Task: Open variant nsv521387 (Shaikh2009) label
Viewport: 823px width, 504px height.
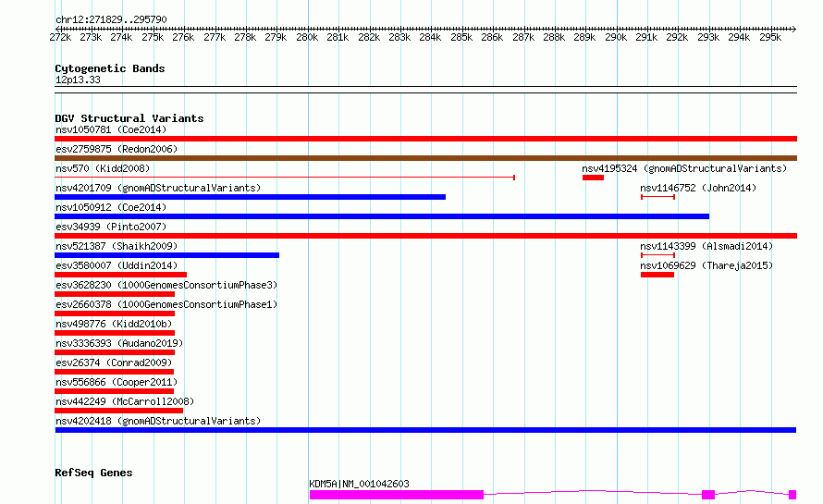Action: [x=117, y=246]
